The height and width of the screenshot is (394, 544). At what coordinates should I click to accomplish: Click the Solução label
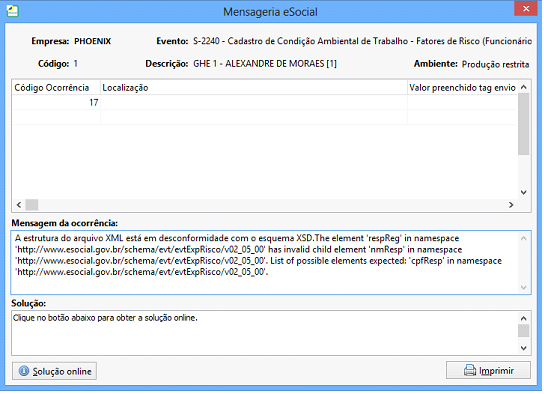(28, 303)
